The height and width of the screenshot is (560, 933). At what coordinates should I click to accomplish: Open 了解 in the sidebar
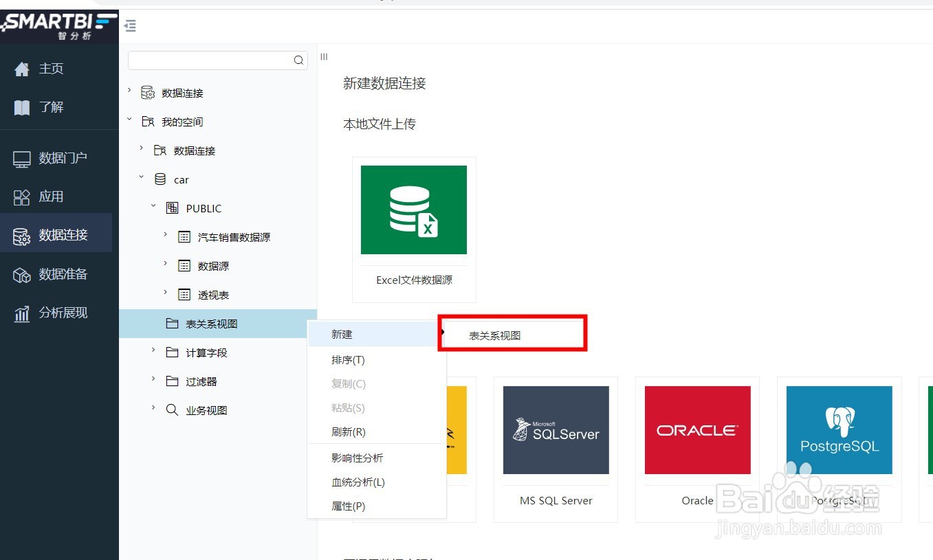click(51, 107)
